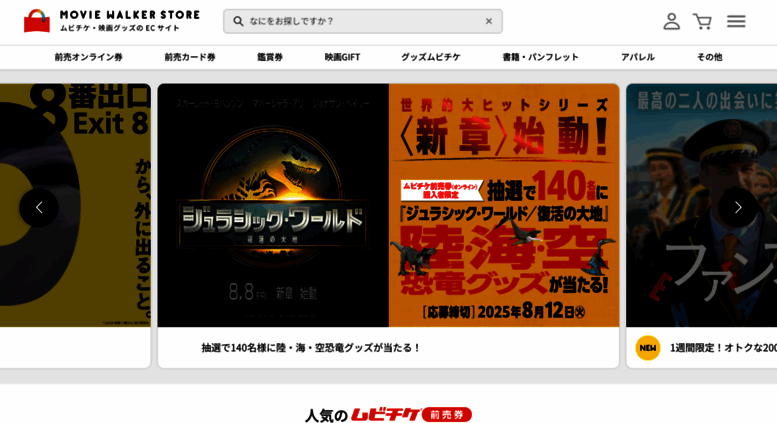
Task: Open the hamburger menu icon
Action: pyautogui.click(x=736, y=21)
